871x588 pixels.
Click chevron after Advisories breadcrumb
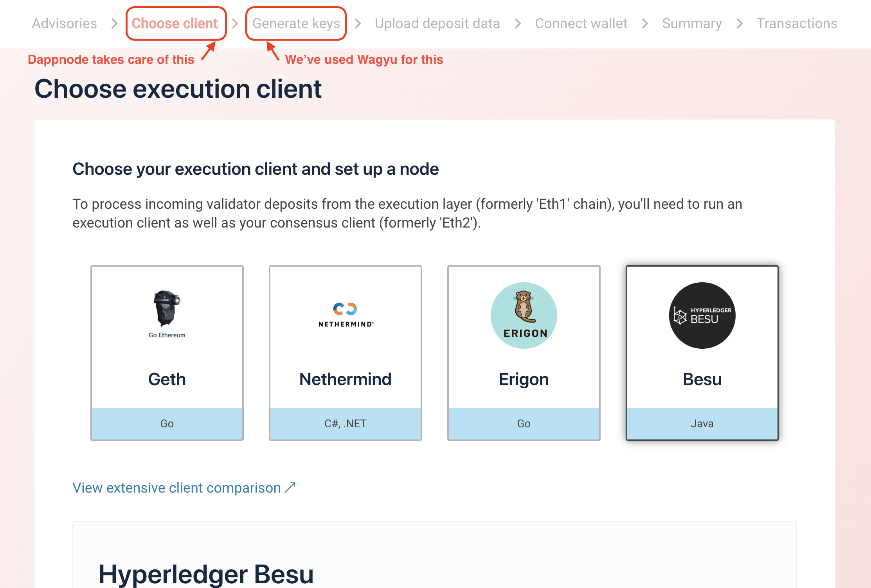(x=114, y=23)
